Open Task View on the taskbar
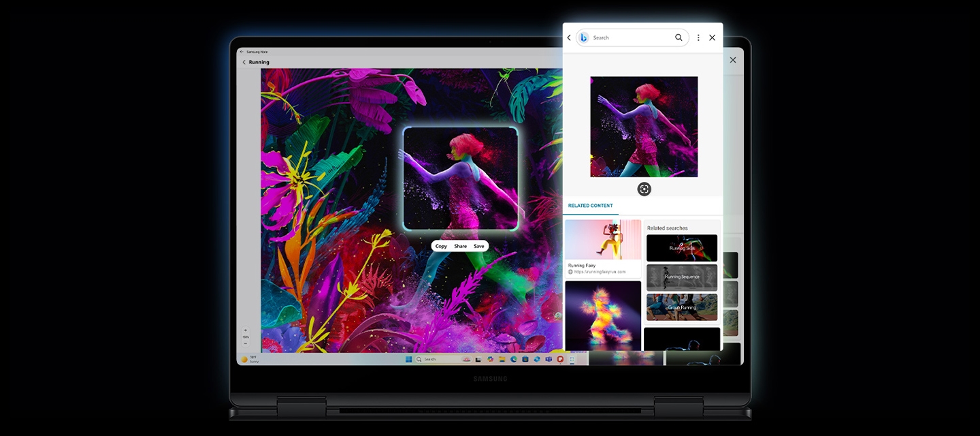 (478, 359)
